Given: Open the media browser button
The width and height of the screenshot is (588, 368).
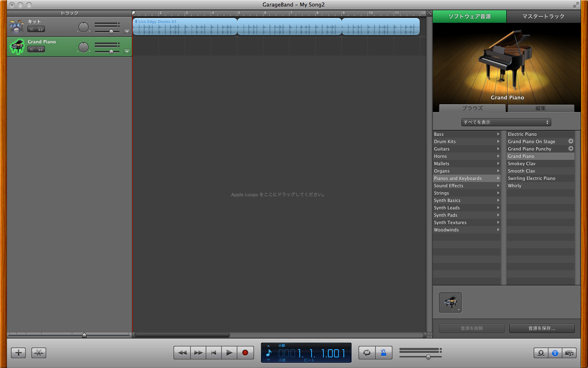Looking at the screenshot, I should (x=569, y=353).
